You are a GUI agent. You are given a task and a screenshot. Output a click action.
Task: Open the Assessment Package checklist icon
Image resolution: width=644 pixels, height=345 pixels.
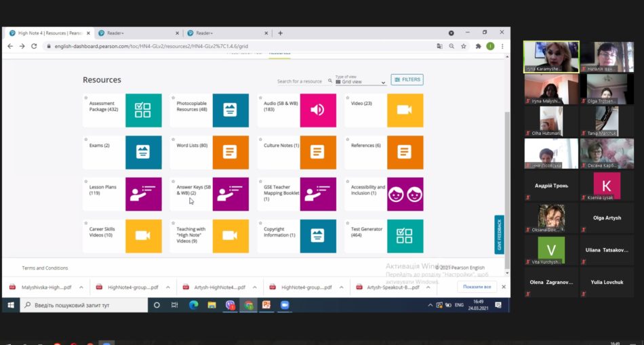click(143, 110)
